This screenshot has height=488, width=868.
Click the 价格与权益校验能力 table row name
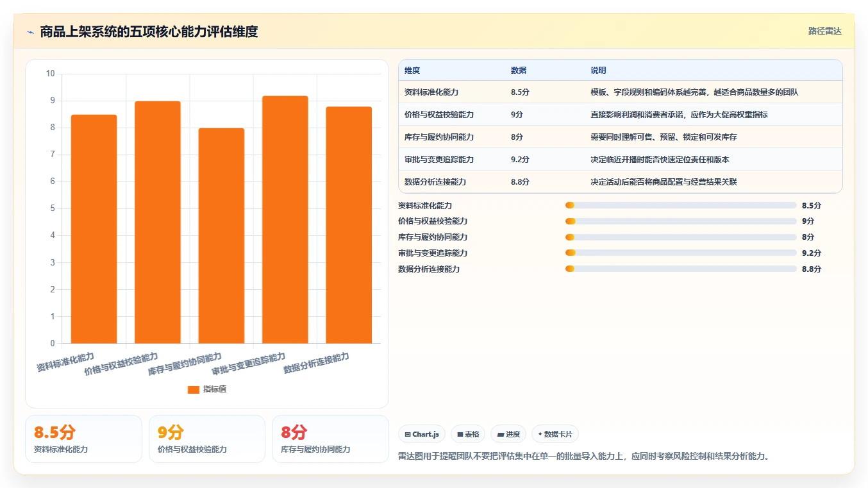[439, 115]
